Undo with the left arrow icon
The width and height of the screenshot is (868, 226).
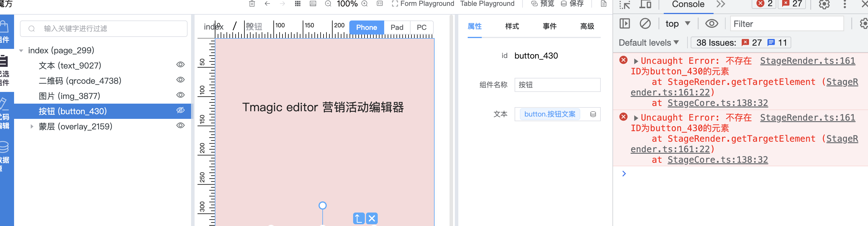point(267,4)
